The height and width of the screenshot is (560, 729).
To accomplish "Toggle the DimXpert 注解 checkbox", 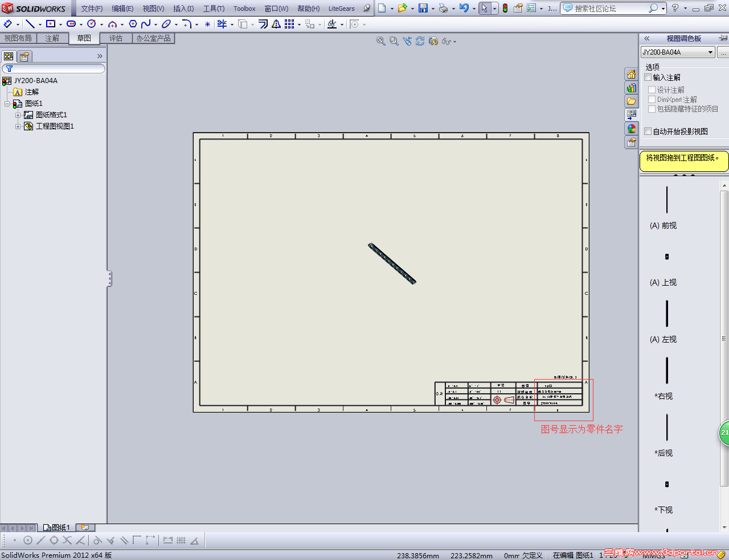I will pos(652,100).
